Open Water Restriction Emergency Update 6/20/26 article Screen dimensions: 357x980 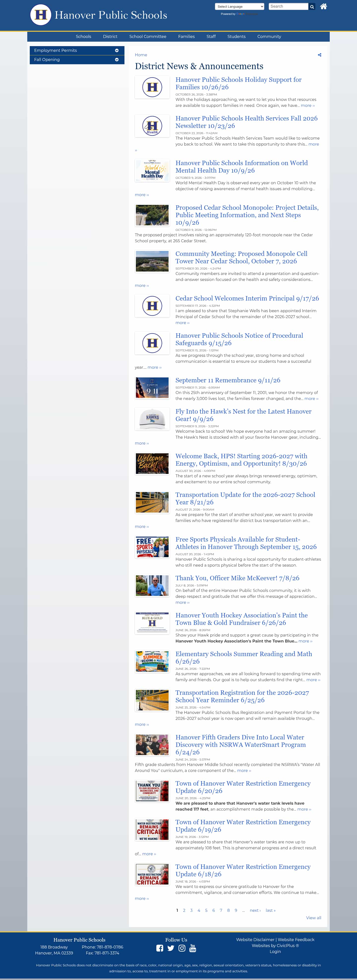pos(243,787)
